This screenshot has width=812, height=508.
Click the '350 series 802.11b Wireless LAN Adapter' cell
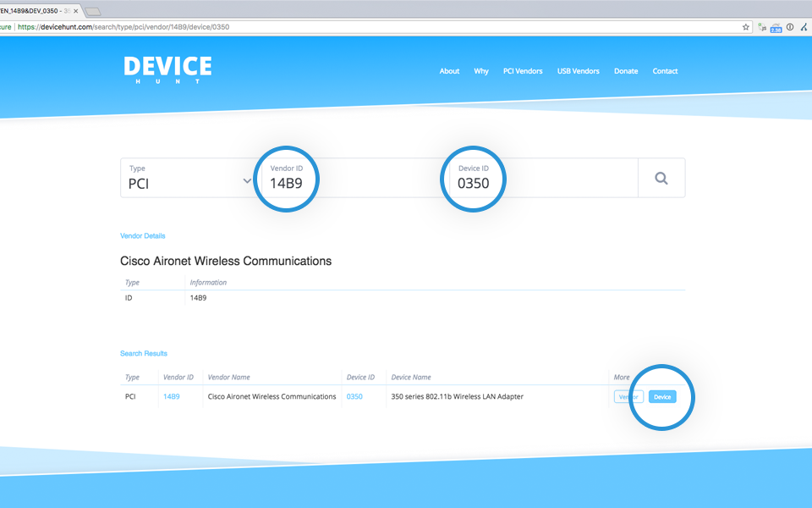tap(458, 396)
